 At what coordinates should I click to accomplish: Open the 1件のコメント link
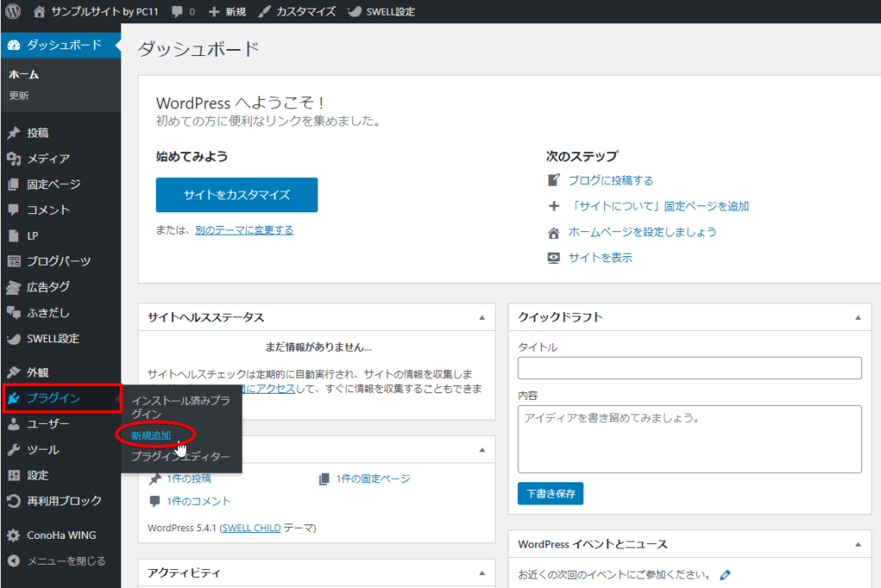[x=199, y=501]
